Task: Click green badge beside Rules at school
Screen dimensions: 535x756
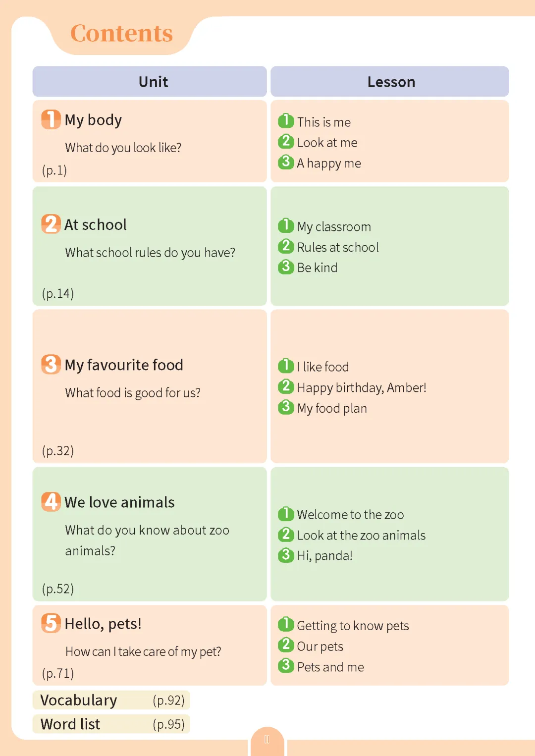Action: (286, 246)
